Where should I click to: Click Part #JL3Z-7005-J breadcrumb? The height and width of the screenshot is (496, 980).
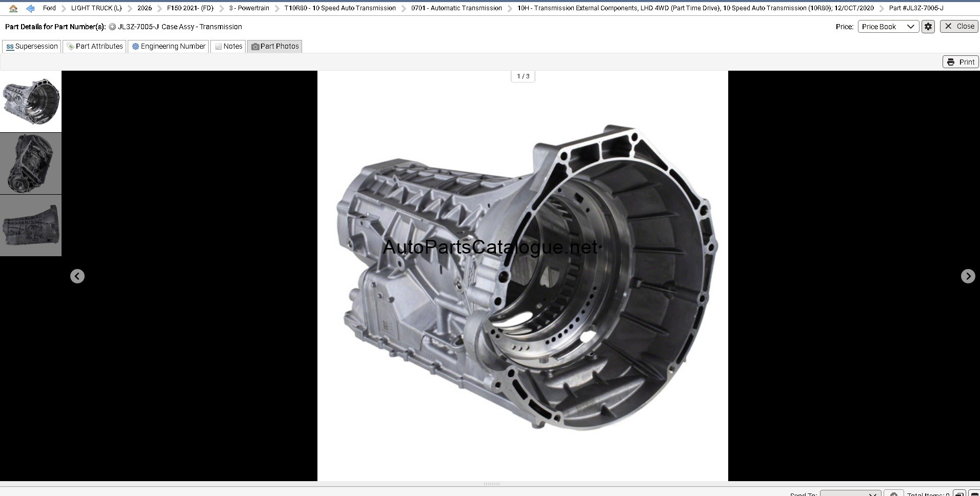(916, 8)
